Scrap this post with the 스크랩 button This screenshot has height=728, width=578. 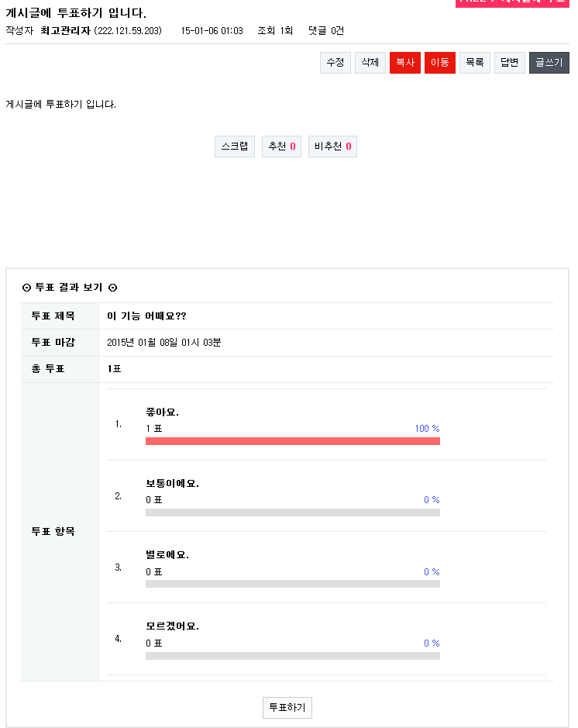(235, 147)
